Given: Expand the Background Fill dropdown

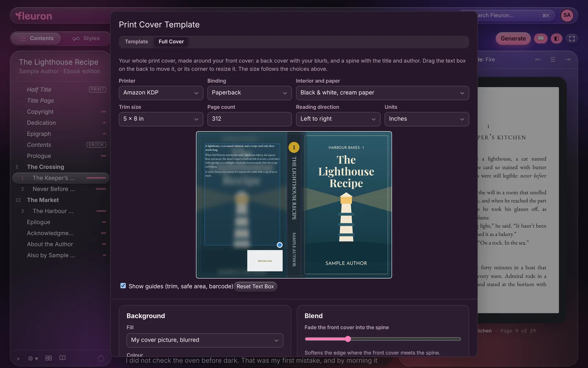Looking at the screenshot, I should (205, 340).
